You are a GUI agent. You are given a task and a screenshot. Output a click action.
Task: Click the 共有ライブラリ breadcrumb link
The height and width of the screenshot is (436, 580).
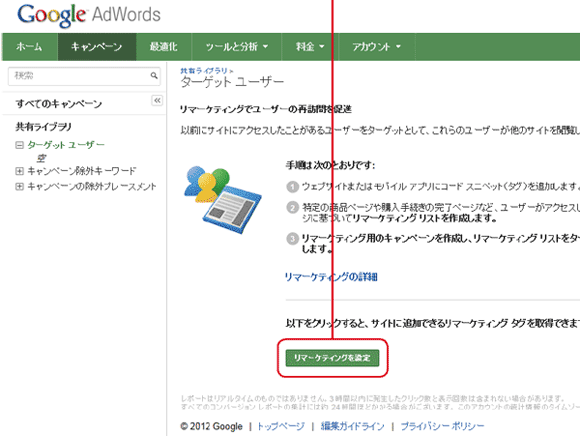coord(204,70)
